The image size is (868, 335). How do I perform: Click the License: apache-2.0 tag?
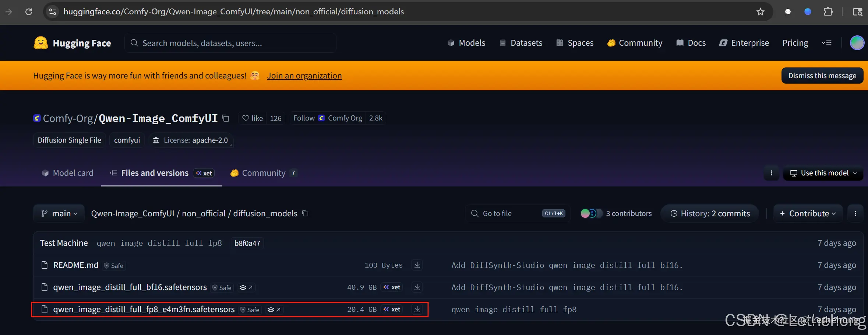[x=191, y=140]
